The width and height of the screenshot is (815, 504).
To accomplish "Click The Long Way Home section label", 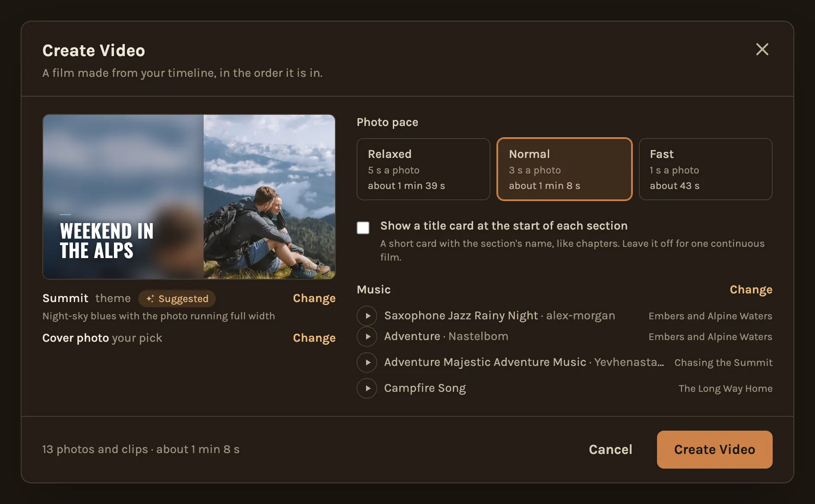I will point(726,388).
